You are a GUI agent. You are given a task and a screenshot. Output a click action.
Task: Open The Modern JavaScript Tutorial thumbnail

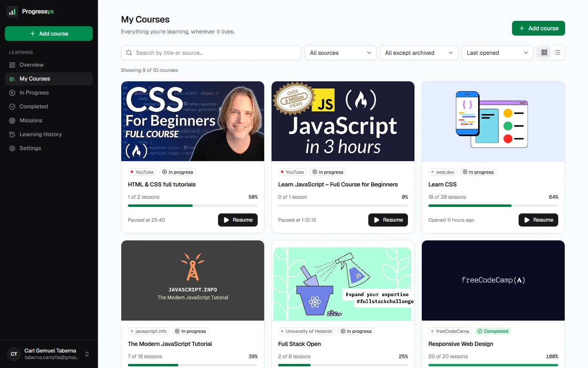(193, 280)
